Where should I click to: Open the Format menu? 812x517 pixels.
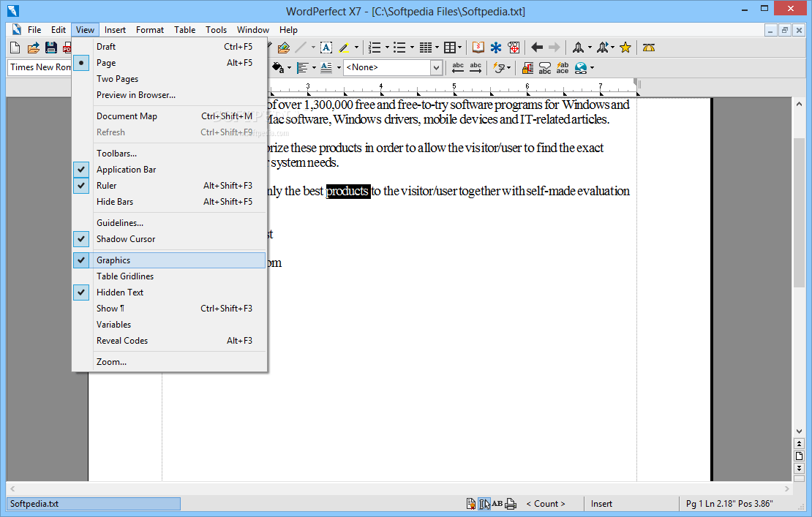tap(150, 30)
